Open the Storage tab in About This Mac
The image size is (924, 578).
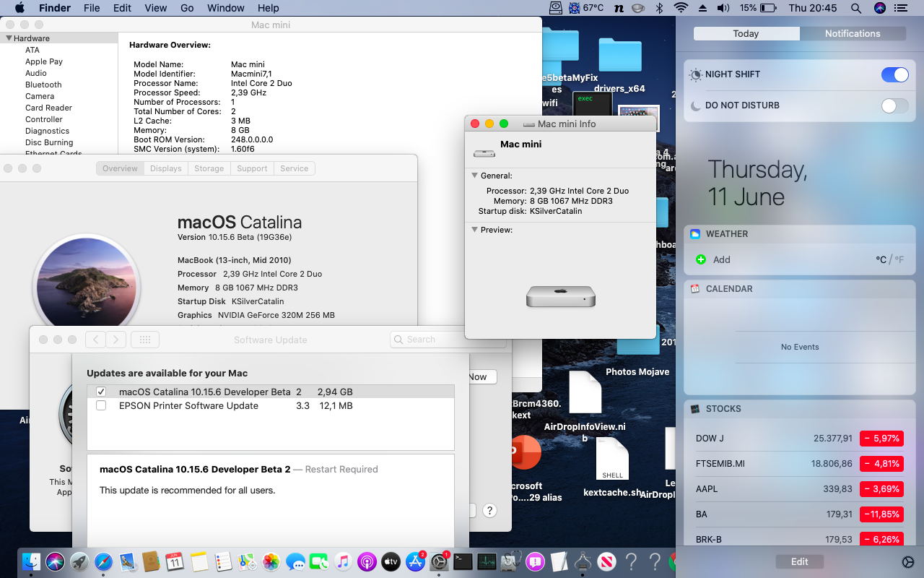tap(209, 168)
